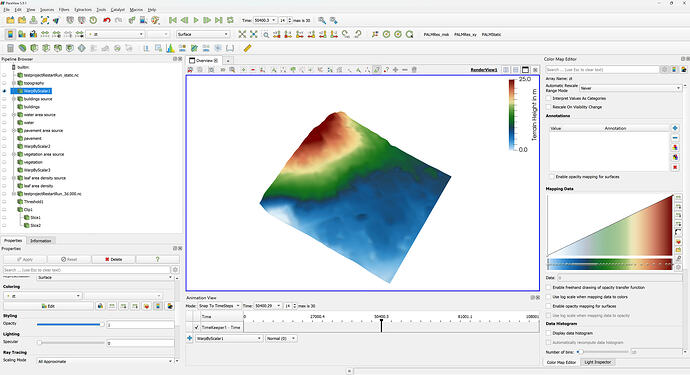Open the color palette loader icon
The image size is (690, 375).
click(x=155, y=20)
